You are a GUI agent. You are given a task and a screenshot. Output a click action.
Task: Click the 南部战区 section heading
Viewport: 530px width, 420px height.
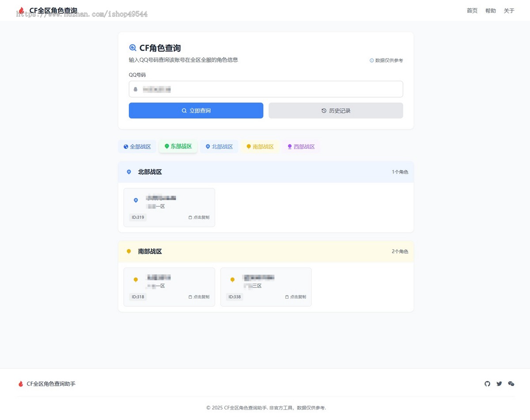pos(150,251)
